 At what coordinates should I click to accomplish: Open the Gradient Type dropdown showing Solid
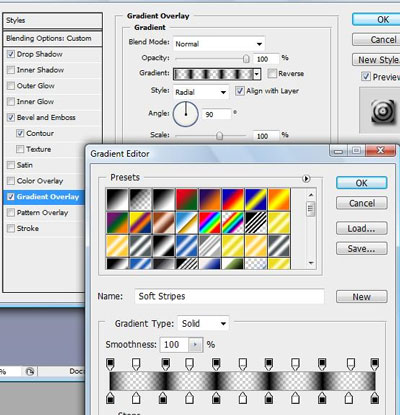pyautogui.click(x=203, y=323)
